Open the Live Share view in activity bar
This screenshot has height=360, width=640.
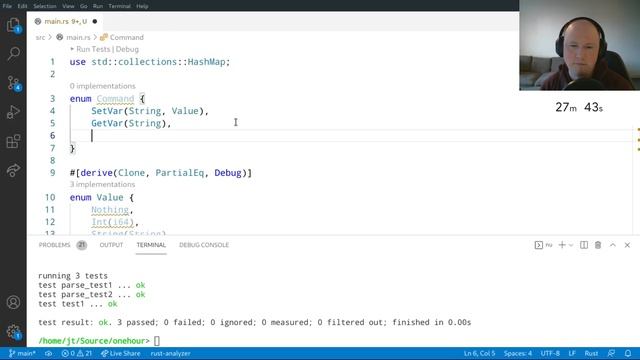pyautogui.click(x=13, y=170)
